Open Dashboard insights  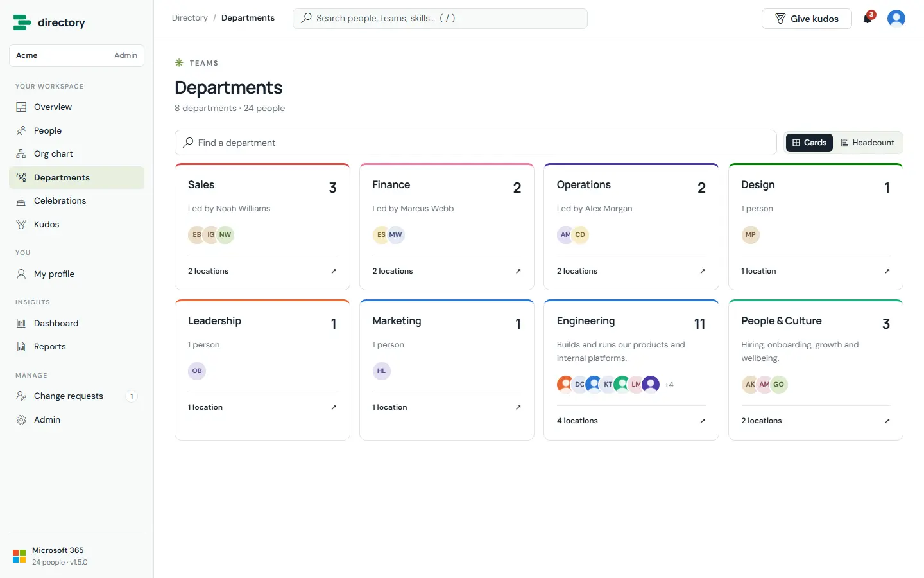(x=76, y=323)
